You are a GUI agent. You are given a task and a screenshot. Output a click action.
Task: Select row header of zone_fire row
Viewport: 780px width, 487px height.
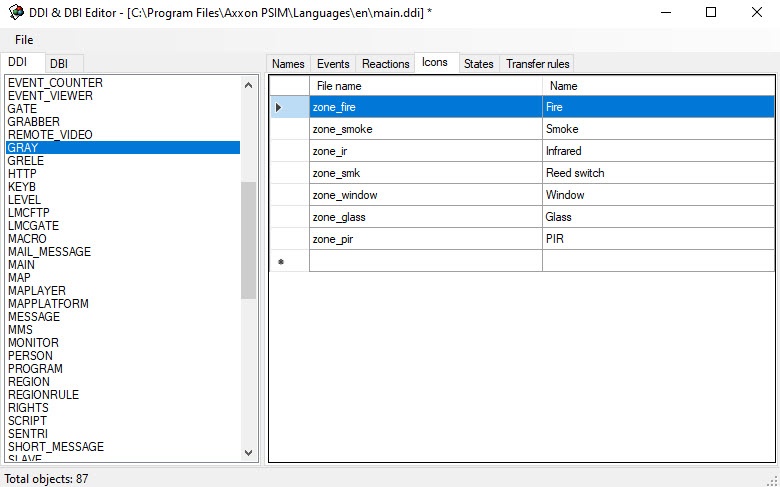290,107
